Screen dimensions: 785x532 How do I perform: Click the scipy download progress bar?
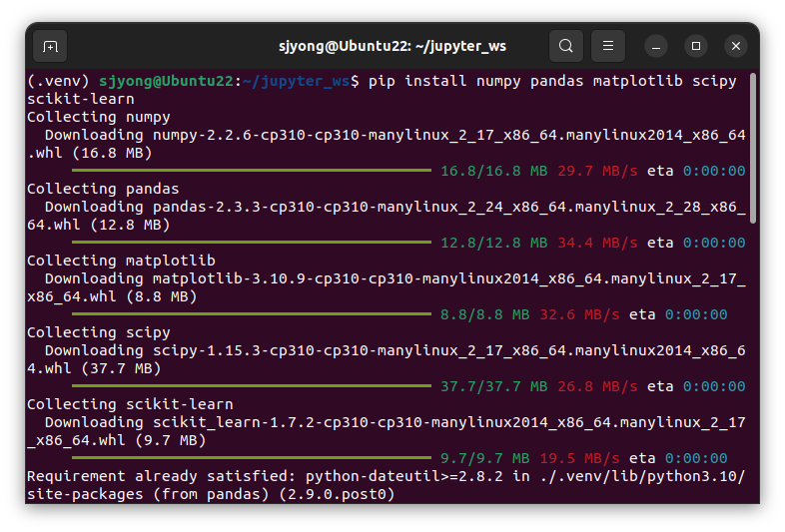252,386
